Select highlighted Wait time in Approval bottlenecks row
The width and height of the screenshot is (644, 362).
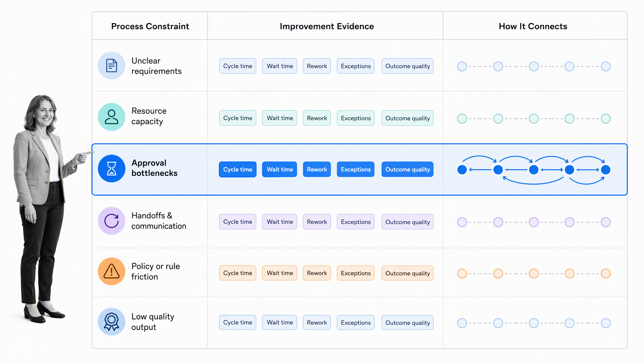(x=280, y=169)
